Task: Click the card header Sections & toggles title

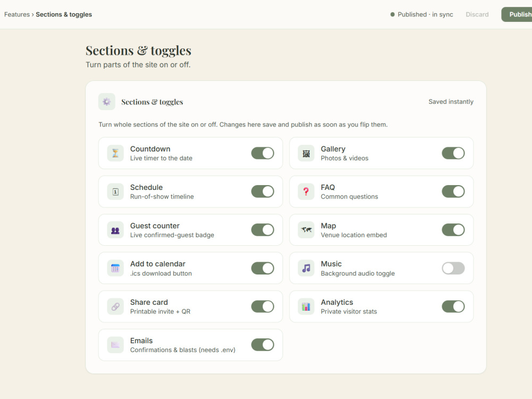Action: pyautogui.click(x=152, y=102)
